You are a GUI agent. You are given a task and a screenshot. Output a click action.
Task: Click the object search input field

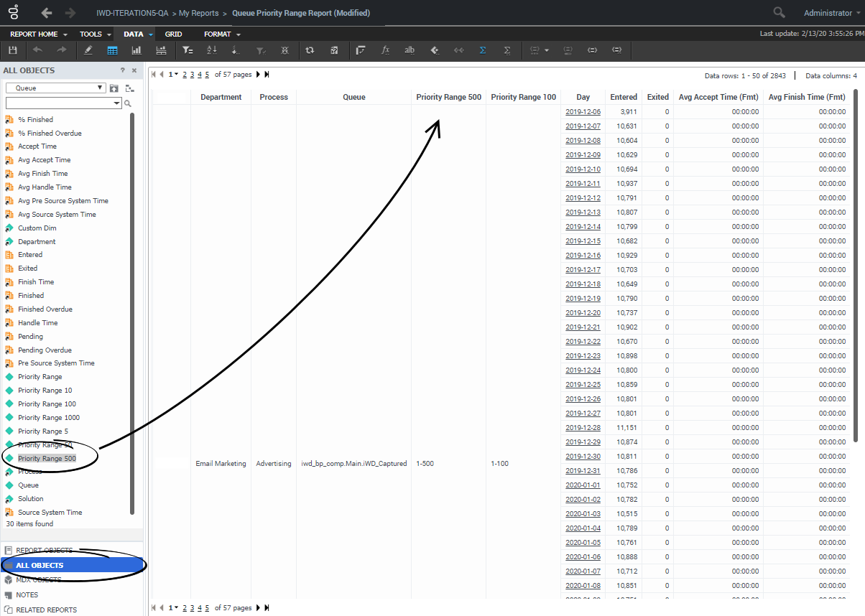(x=62, y=103)
